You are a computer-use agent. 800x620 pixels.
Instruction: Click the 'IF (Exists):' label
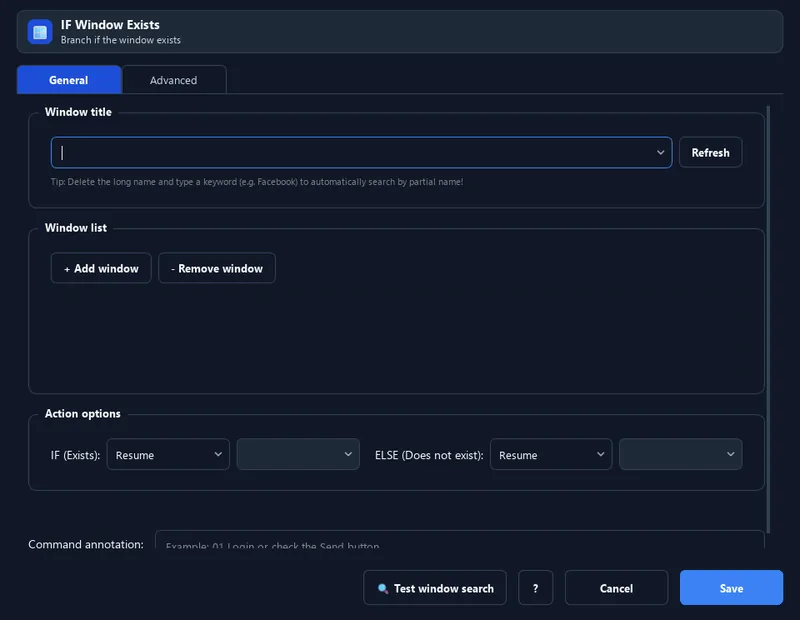(76, 455)
